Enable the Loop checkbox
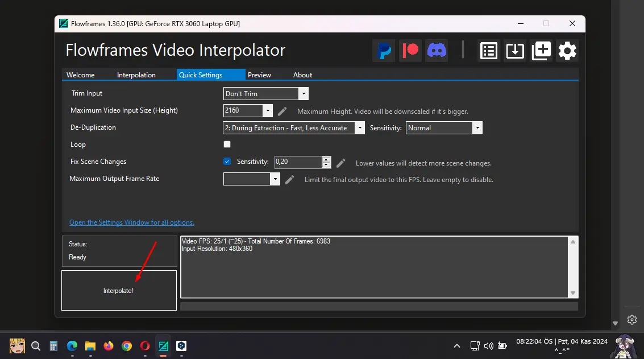Viewport: 644px width, 359px height. pos(227,145)
